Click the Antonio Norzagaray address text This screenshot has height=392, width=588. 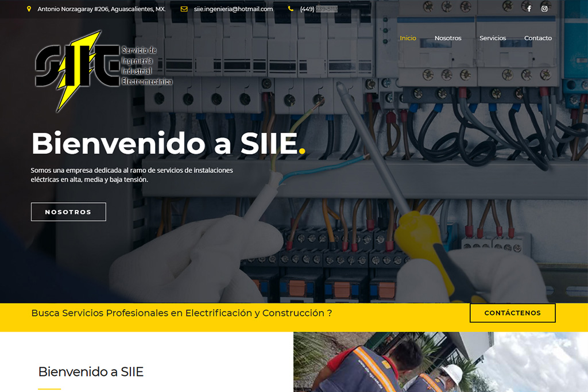101,9
